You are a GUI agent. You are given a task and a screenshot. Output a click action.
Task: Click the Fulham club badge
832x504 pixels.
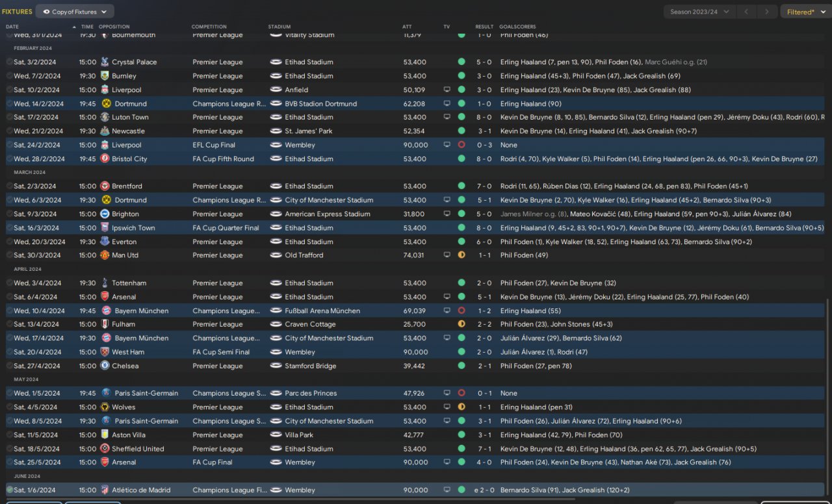coord(105,324)
